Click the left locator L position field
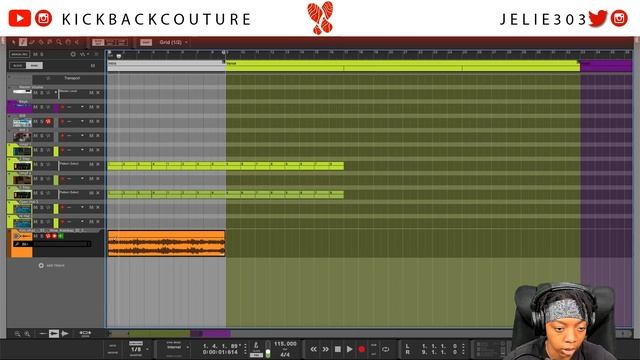The width and height of the screenshot is (640, 360). click(x=440, y=346)
